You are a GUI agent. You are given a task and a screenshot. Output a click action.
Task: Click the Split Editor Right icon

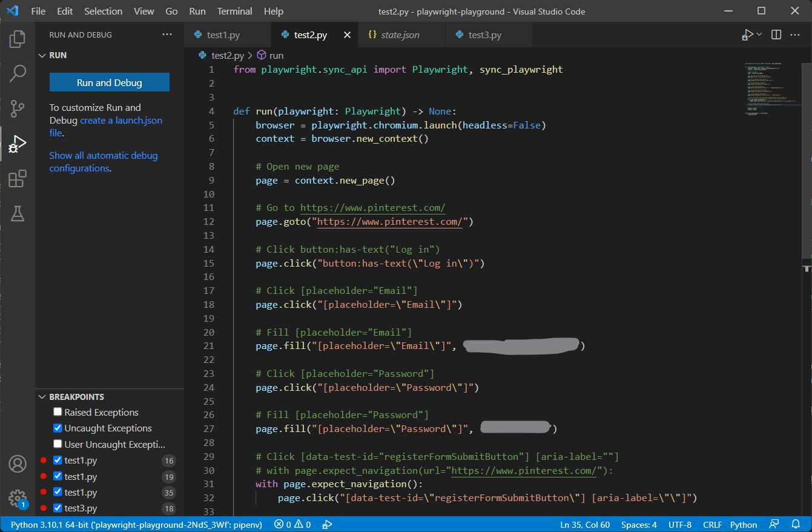pos(776,35)
